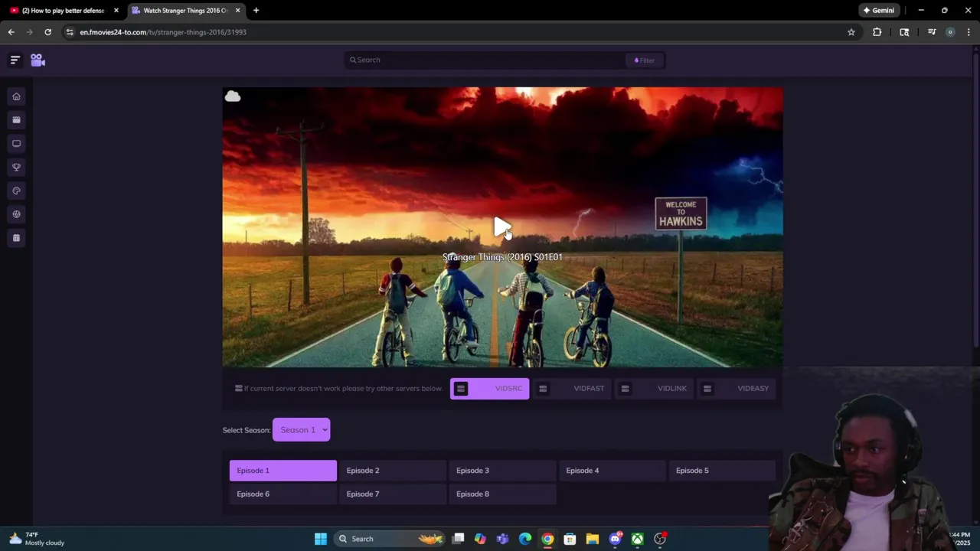Click the site search input field
980x551 pixels.
[x=486, y=60]
